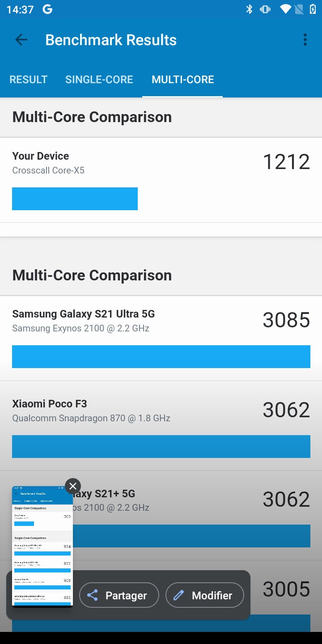Tap the Bluetooth status bar icon

coord(250,9)
